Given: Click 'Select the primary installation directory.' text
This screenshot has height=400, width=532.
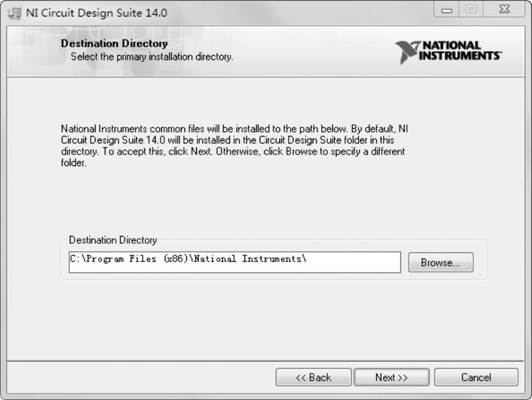Looking at the screenshot, I should (152, 56).
